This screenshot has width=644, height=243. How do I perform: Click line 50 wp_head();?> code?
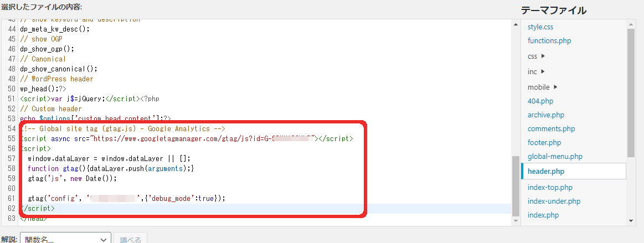point(43,88)
